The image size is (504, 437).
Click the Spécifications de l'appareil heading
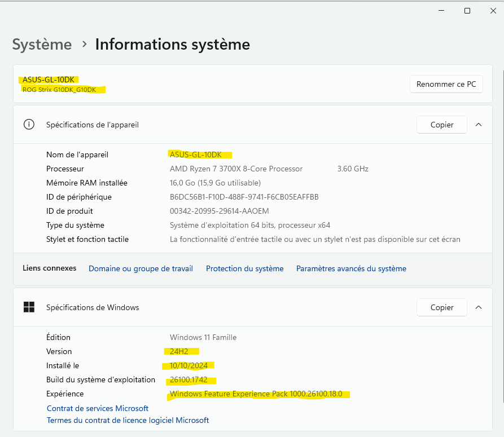93,125
